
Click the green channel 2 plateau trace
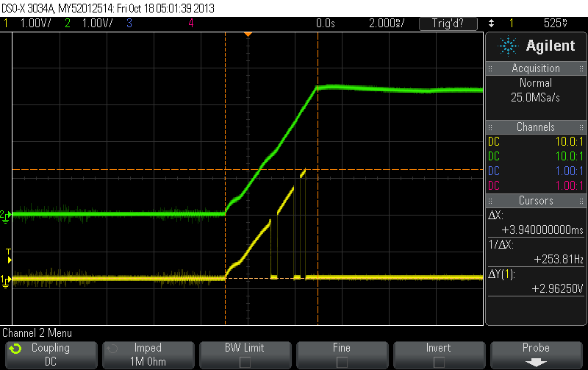[400, 89]
